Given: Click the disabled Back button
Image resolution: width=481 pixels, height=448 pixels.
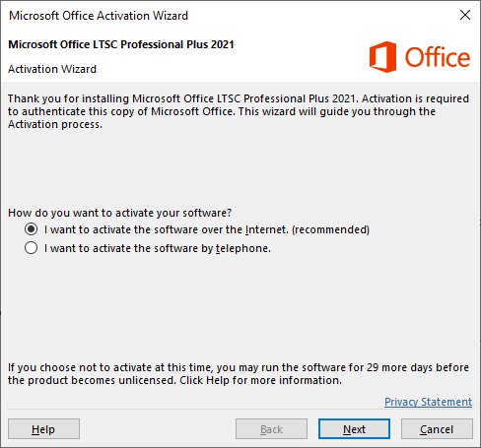Looking at the screenshot, I should (271, 429).
